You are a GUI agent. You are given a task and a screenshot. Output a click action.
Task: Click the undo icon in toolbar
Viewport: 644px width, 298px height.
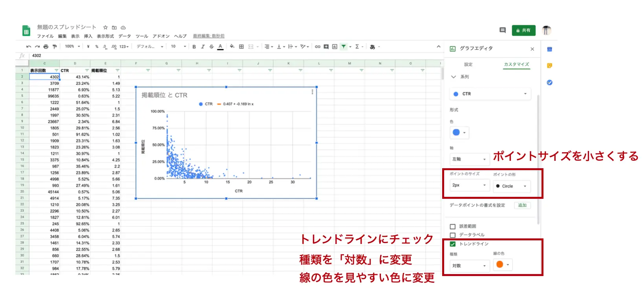click(29, 47)
